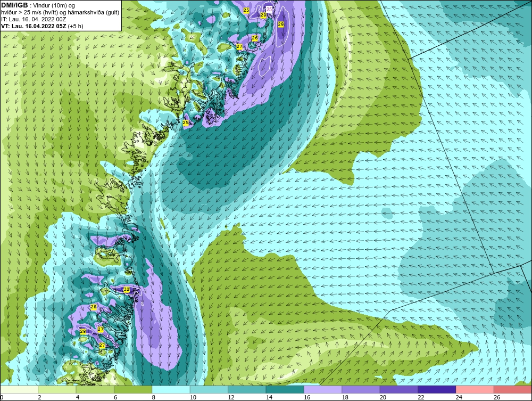
Task: Click the legend swatch between 0 and 2
Action: (19, 389)
